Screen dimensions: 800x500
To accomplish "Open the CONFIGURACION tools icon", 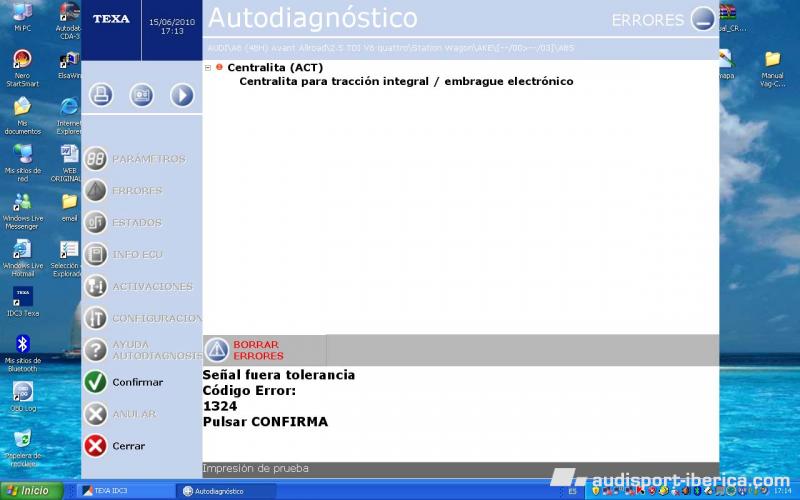I will (x=95, y=318).
